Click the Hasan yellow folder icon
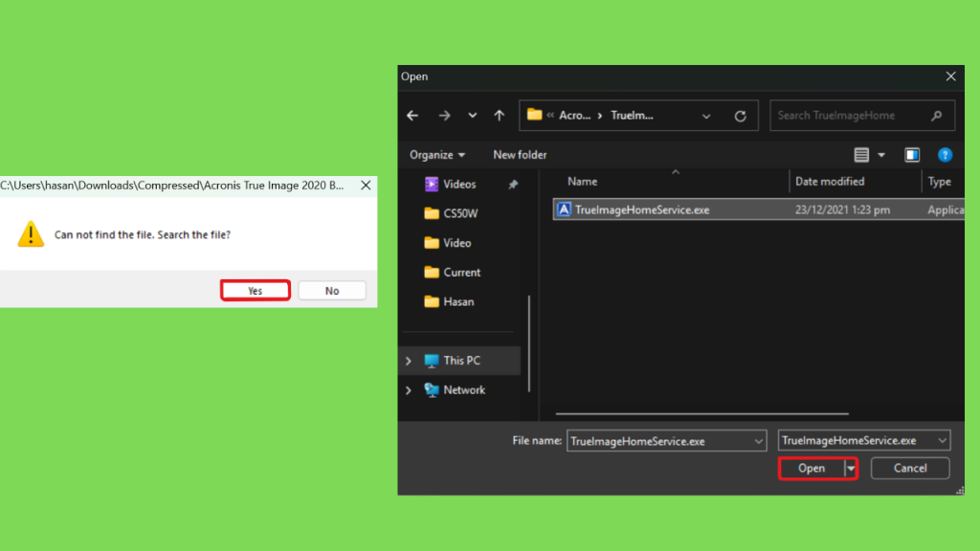This screenshot has height=551, width=980. click(x=432, y=301)
